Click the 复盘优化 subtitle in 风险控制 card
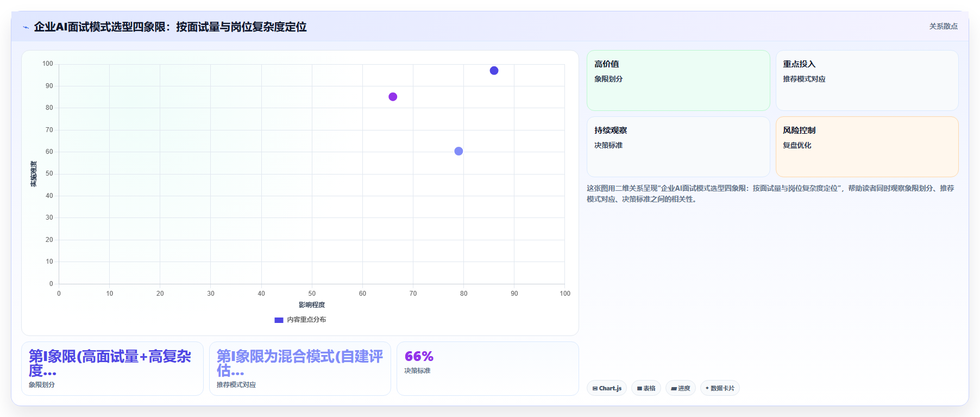The width and height of the screenshot is (980, 417). 797,145
